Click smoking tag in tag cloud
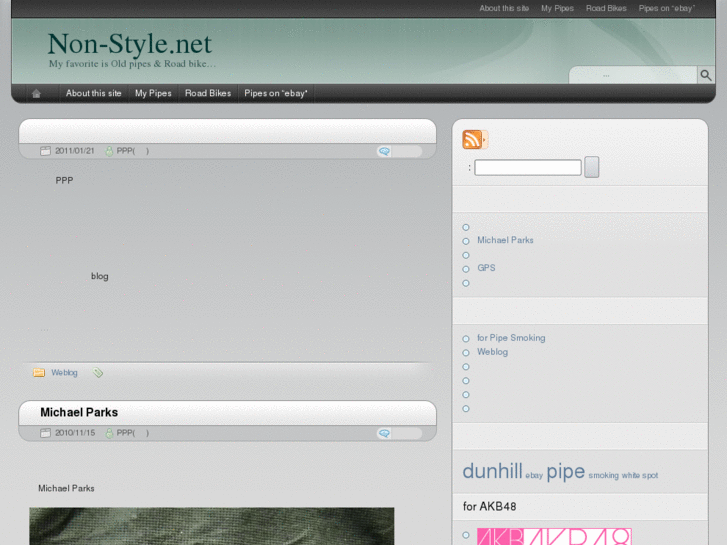Screen dimensions: 727x545 pyautogui.click(x=603, y=475)
